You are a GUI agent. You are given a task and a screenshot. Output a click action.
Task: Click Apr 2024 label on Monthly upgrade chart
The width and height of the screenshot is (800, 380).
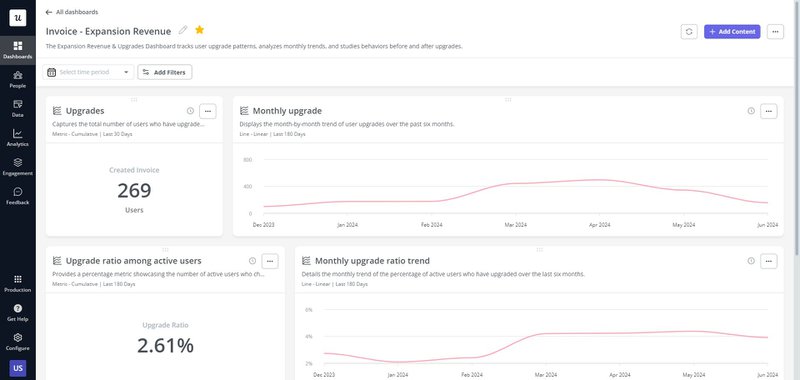599,225
